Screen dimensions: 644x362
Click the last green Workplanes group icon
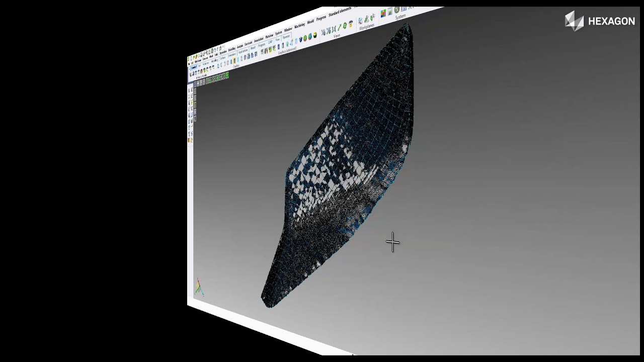(x=372, y=18)
